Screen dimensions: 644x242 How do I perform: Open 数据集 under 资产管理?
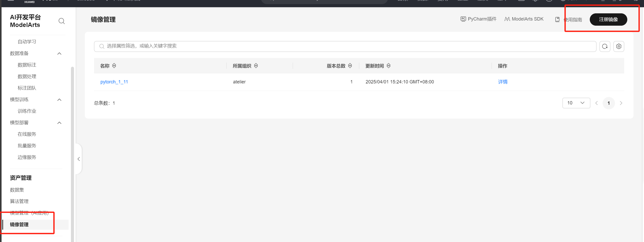coord(17,190)
